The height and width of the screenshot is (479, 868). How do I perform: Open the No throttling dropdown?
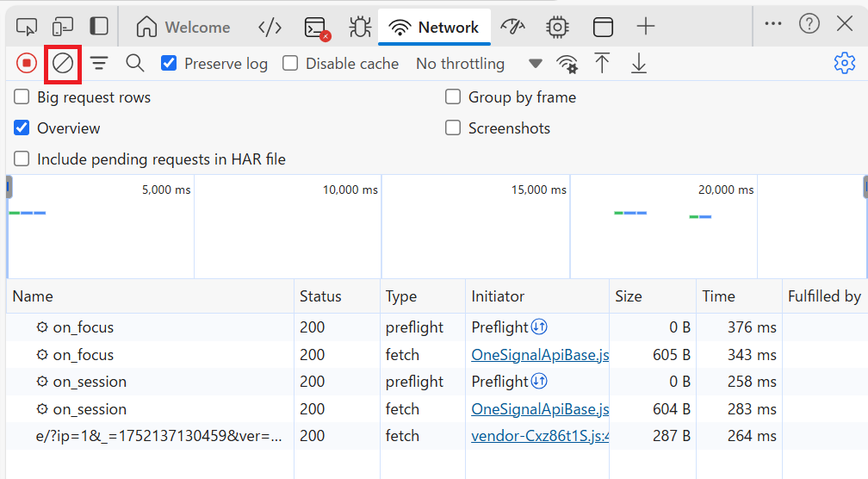(460, 63)
